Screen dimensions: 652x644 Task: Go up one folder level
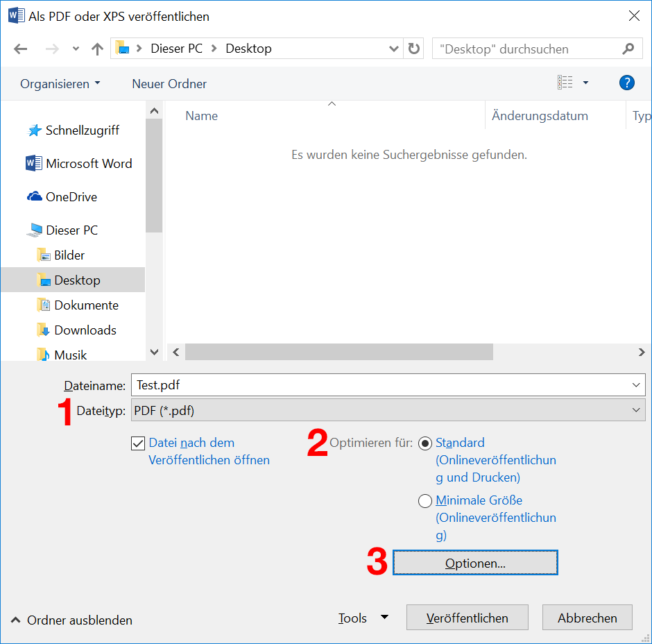(97, 49)
